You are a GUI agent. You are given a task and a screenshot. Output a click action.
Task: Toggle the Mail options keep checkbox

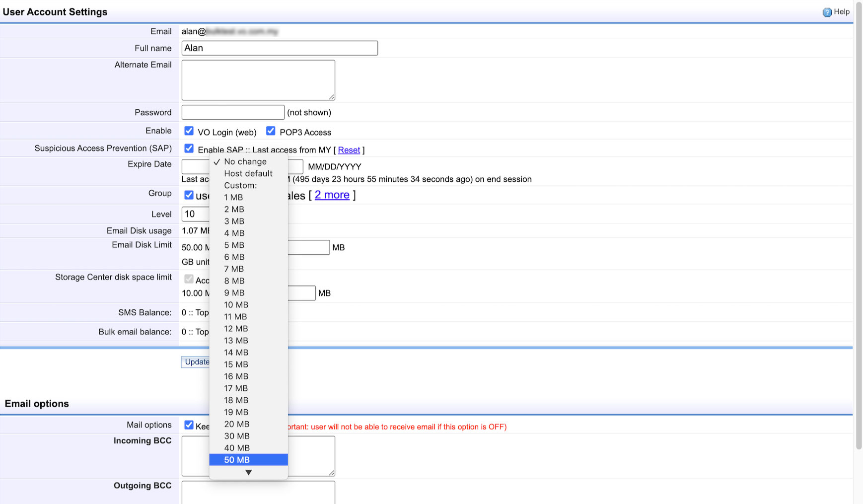[189, 425]
